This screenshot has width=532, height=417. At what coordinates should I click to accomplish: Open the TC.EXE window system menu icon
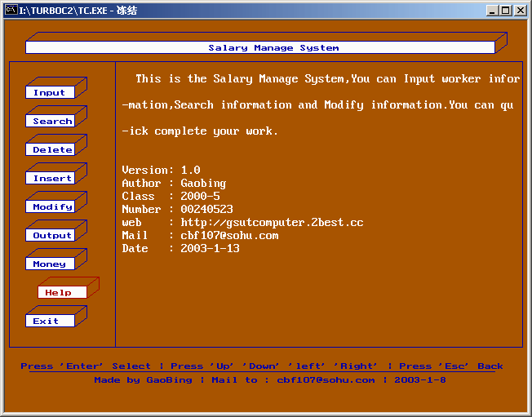(x=10, y=10)
